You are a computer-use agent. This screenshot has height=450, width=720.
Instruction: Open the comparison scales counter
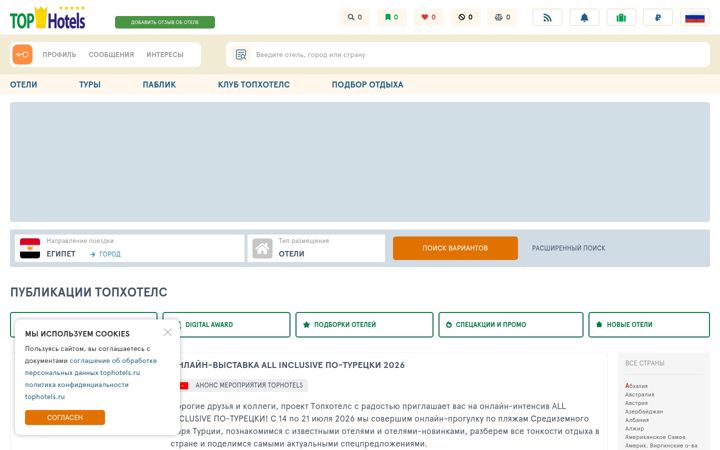click(502, 17)
